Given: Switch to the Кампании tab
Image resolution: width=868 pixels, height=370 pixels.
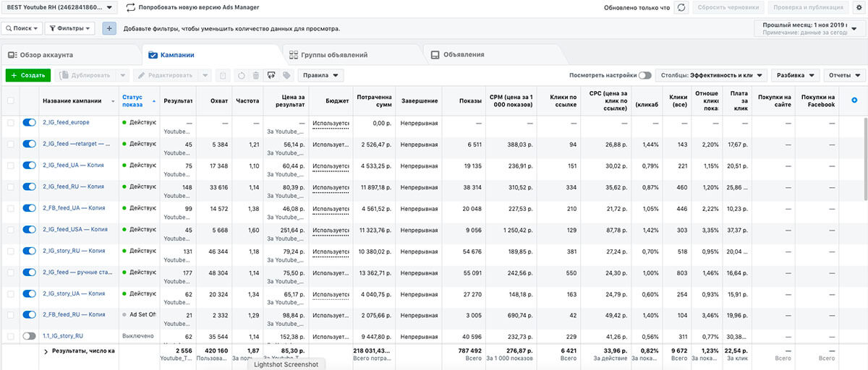Looking at the screenshot, I should tap(172, 55).
